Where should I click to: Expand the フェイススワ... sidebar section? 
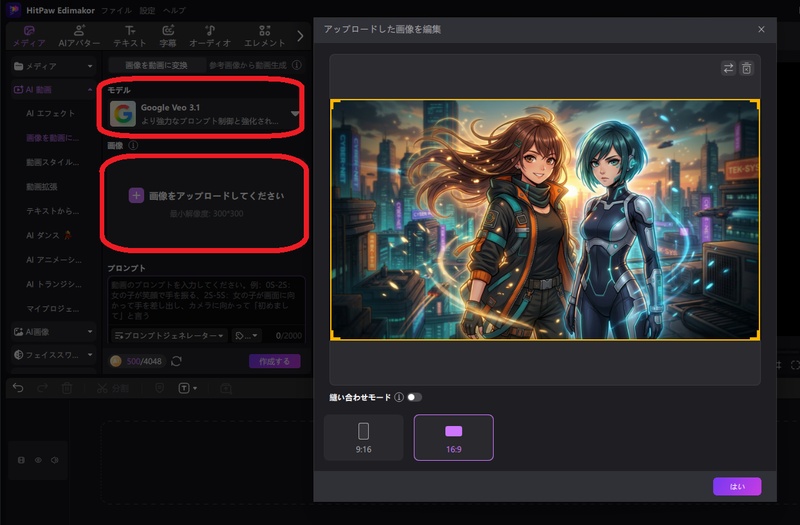54,355
